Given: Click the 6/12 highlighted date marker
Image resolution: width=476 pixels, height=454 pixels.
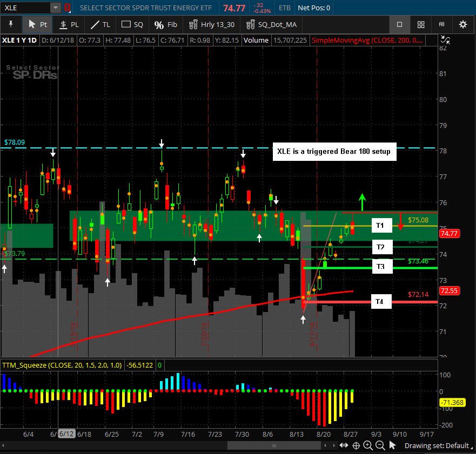Looking at the screenshot, I should click(x=66, y=433).
